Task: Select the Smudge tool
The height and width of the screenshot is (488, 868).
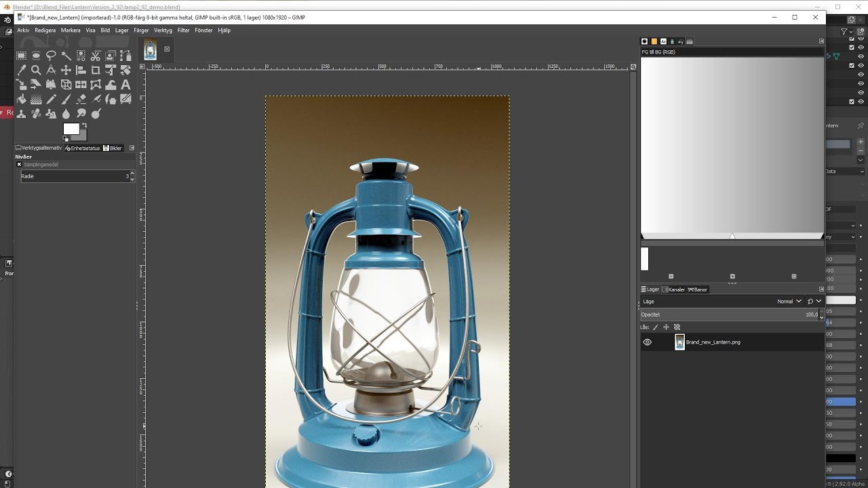Action: [x=81, y=113]
